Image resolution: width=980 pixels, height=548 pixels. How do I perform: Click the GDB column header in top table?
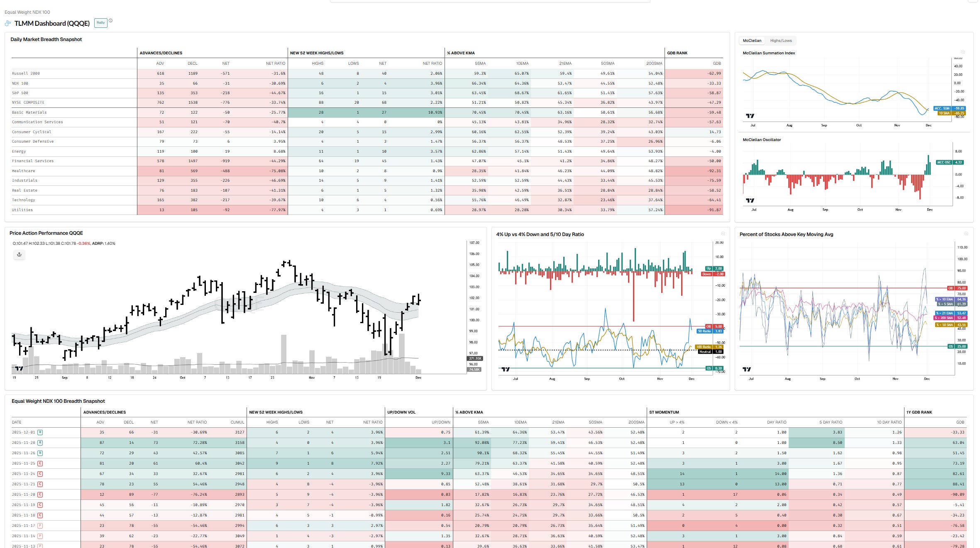716,63
